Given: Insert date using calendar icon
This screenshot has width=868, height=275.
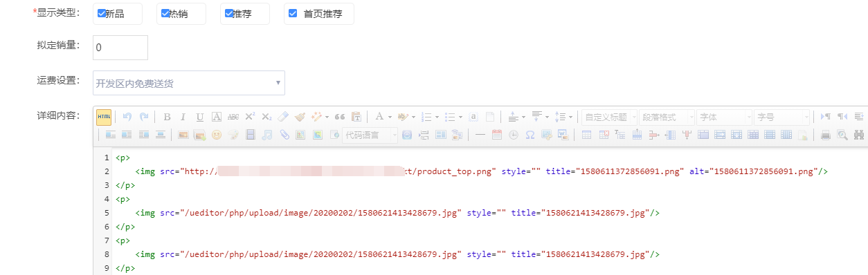Looking at the screenshot, I should click(497, 135).
